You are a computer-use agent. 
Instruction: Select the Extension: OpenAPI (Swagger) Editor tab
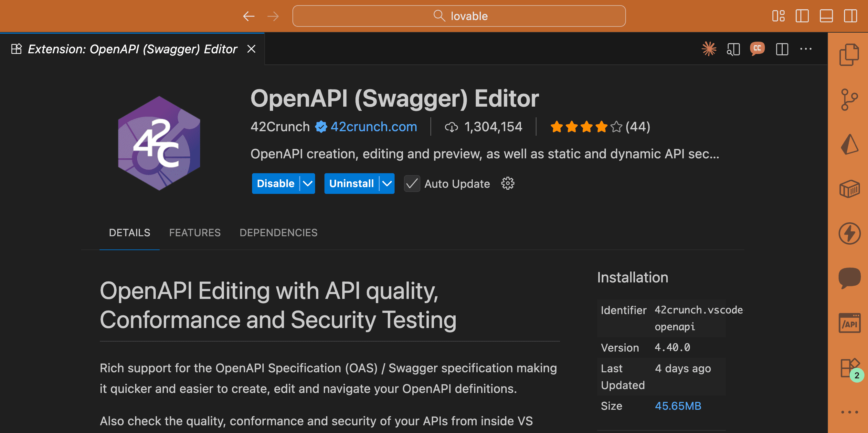coord(132,49)
